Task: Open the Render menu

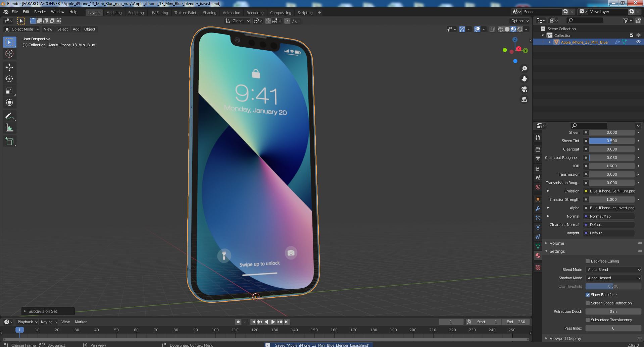Action: click(40, 12)
